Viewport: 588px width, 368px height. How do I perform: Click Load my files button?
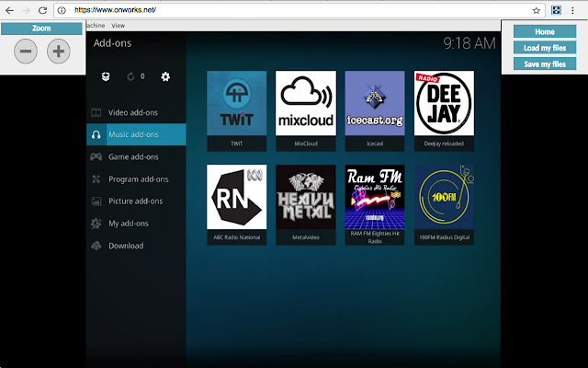545,48
